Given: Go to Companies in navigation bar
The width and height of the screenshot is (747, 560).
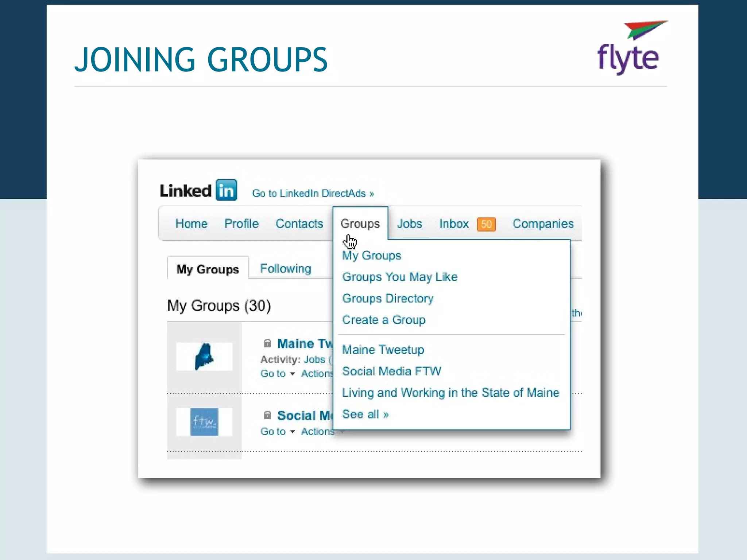Looking at the screenshot, I should 543,223.
